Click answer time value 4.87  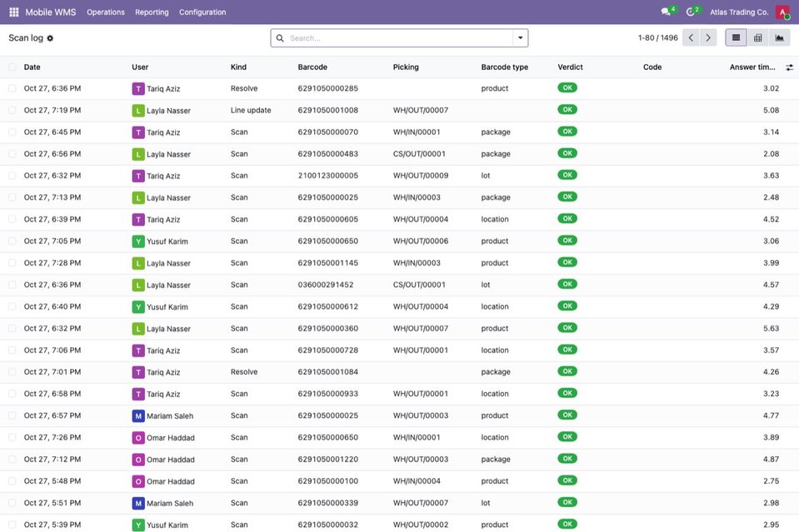(771, 460)
